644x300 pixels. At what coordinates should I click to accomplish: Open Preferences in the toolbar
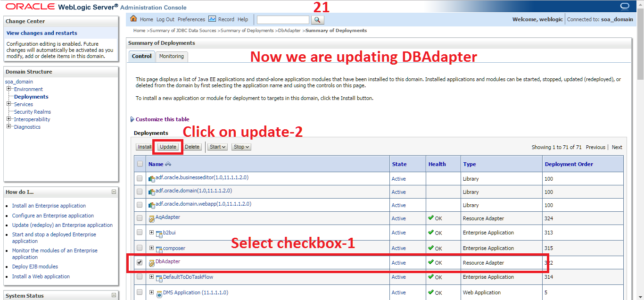(x=191, y=19)
